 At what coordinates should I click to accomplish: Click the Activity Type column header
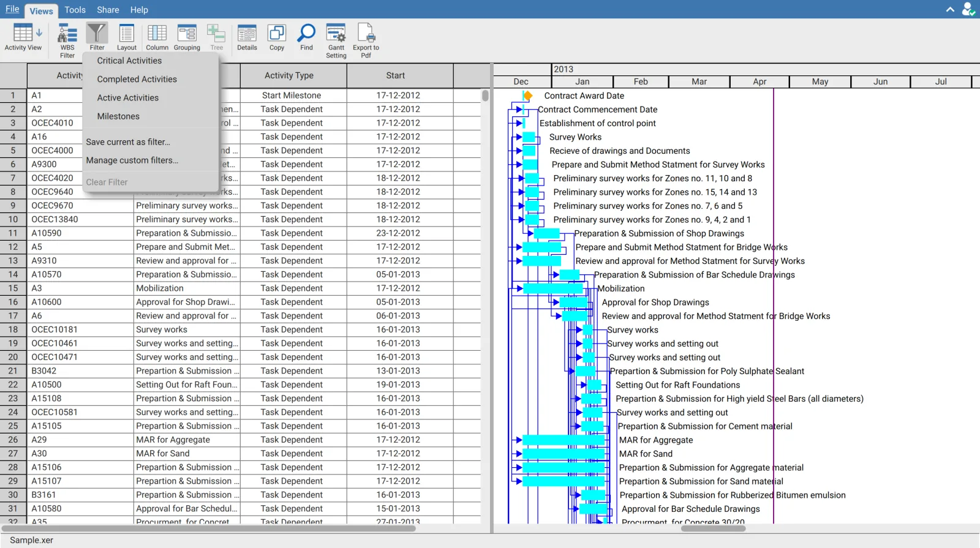293,75
